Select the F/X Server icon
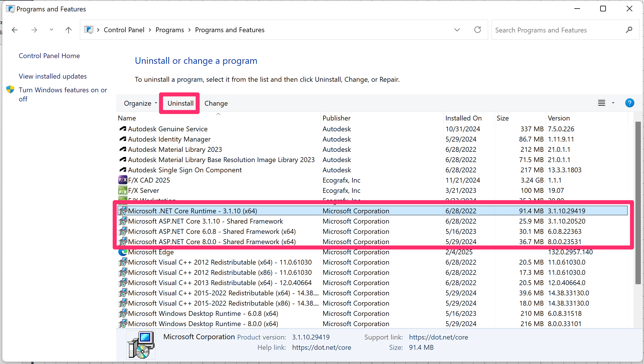This screenshot has width=644, height=364. pyautogui.click(x=123, y=190)
